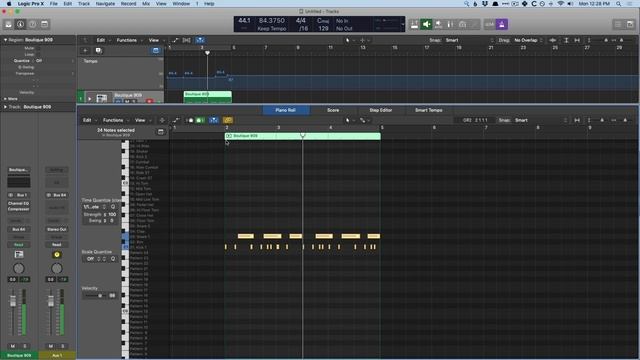Open the Drag No Overlap dropdown
Image resolution: width=640 pixels, height=360 pixels.
coord(528,40)
